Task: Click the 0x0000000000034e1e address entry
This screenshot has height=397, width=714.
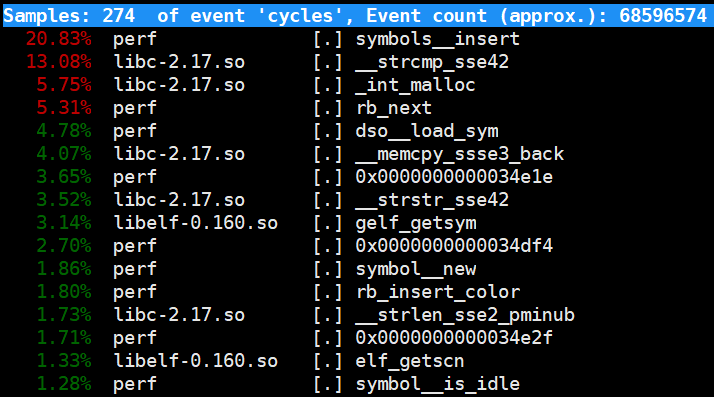Action: pos(454,177)
